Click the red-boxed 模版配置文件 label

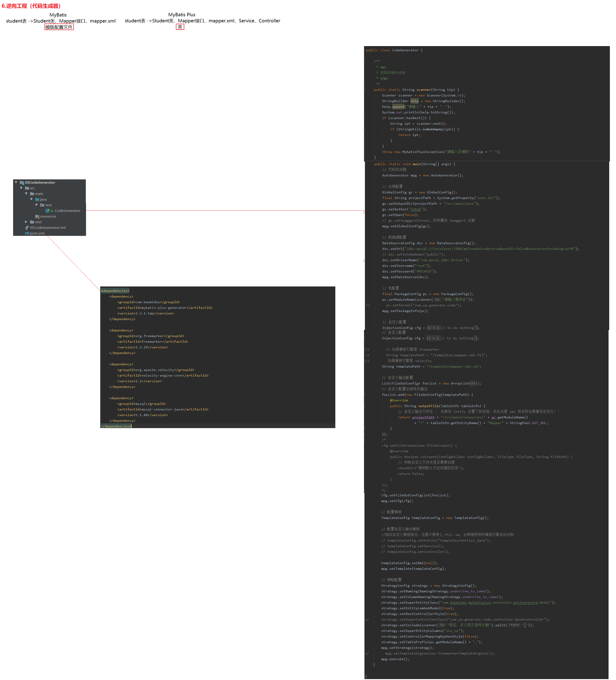[x=59, y=27]
